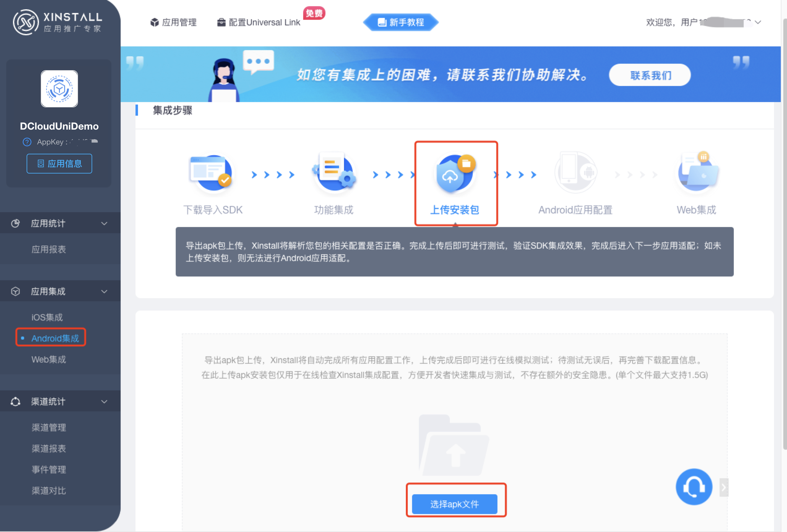Collapse the 应用集成 section chevron
The height and width of the screenshot is (532, 787).
104,291
